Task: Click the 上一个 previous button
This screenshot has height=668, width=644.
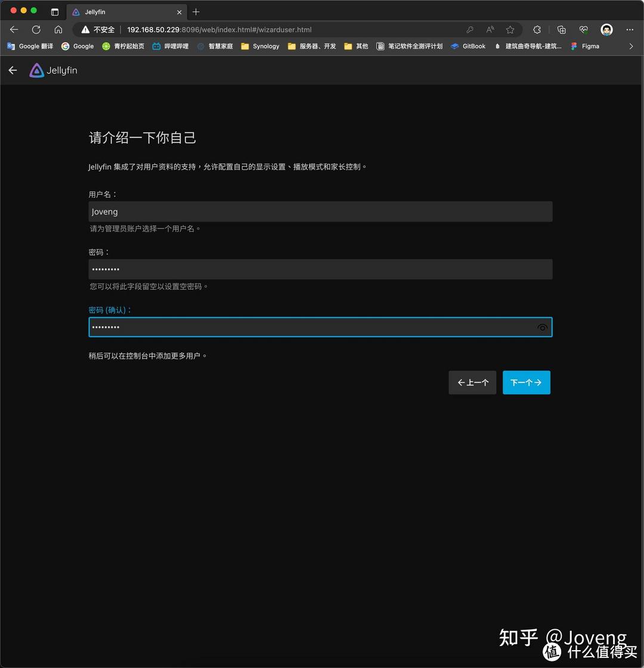Action: click(x=472, y=383)
